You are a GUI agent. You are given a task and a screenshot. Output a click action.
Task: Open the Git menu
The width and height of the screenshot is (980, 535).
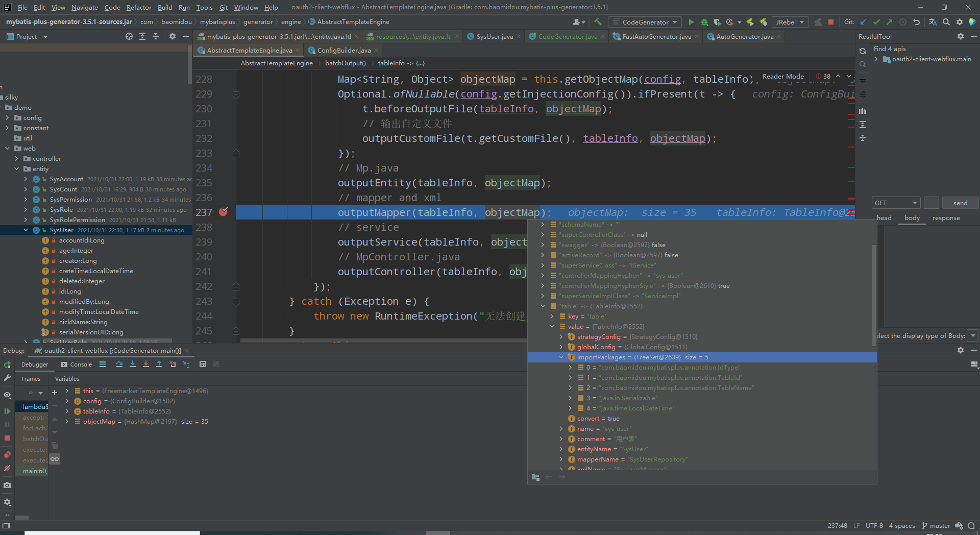[x=224, y=7]
